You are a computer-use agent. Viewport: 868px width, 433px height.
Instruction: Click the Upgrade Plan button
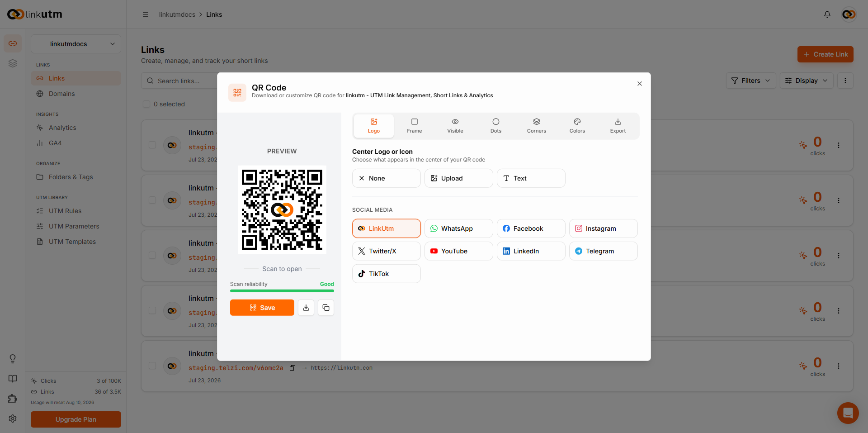coord(76,419)
